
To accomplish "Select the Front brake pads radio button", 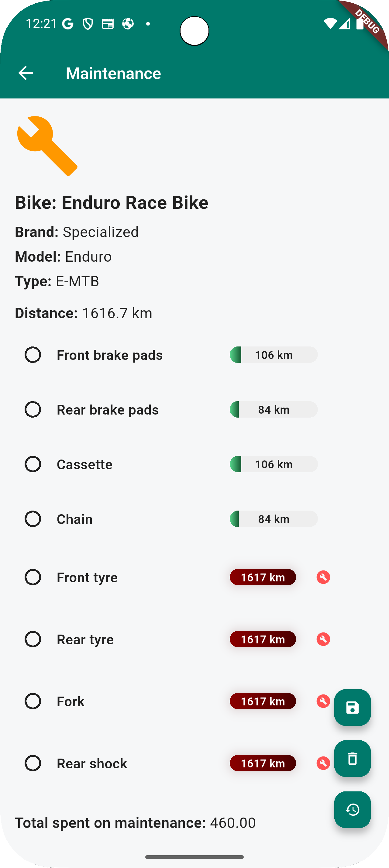I will click(x=33, y=355).
